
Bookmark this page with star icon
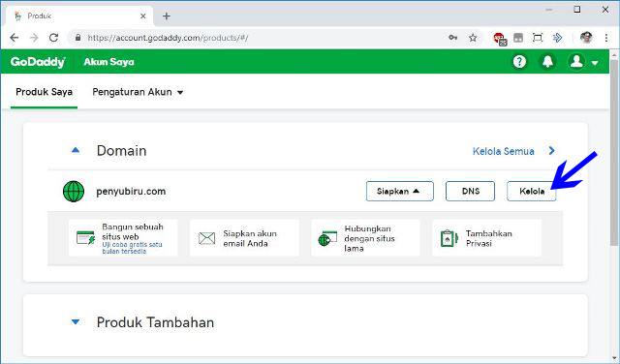(473, 38)
